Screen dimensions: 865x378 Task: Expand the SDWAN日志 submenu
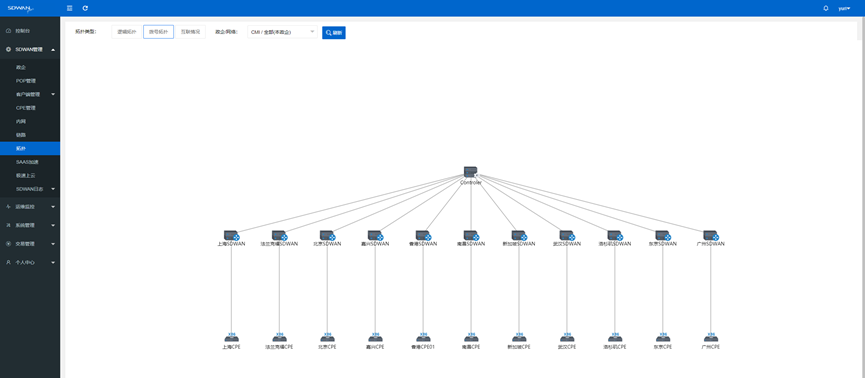coord(30,189)
